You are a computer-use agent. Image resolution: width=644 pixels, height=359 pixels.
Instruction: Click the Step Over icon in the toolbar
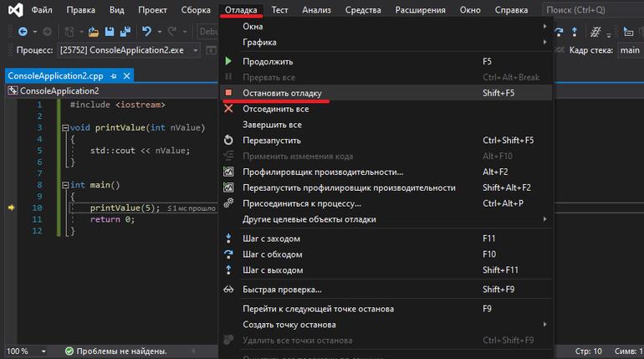point(559,32)
